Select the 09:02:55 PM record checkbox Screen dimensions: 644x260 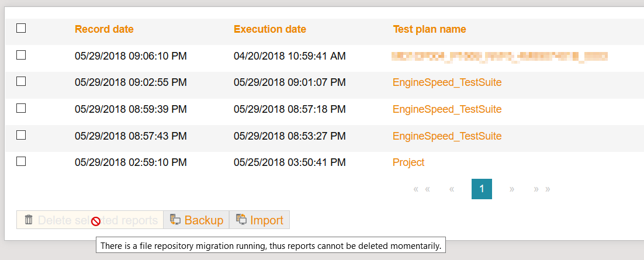point(21,82)
